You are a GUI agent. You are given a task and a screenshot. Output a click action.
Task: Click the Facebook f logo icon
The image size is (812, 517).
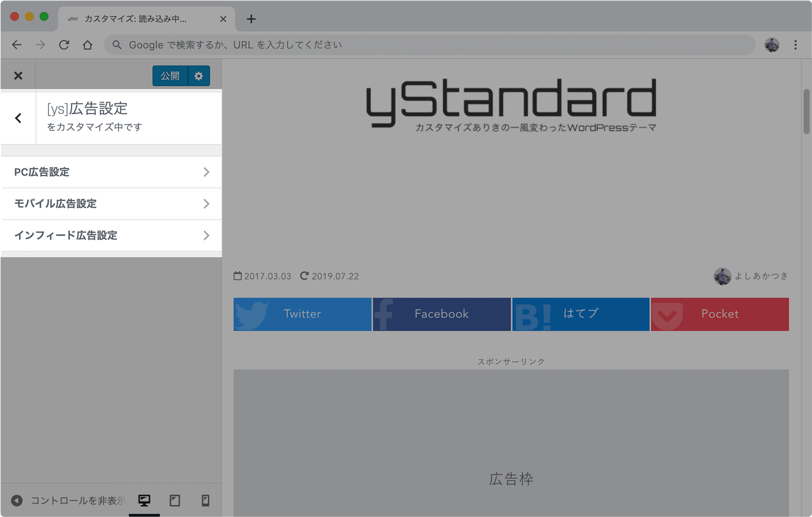tap(384, 315)
